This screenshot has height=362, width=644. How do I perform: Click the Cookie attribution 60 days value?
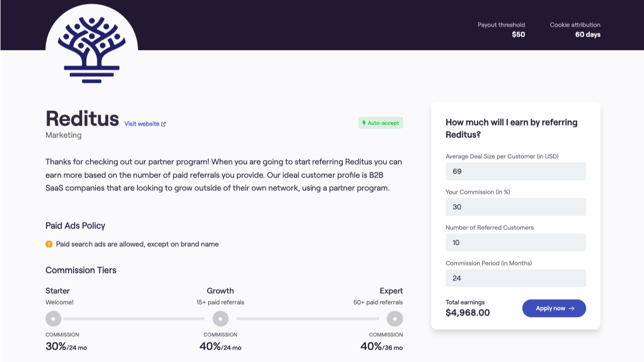(588, 35)
